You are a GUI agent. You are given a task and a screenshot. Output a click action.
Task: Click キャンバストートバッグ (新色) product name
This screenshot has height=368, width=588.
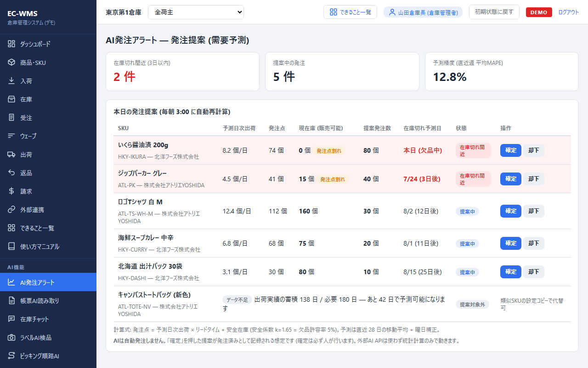click(x=154, y=295)
